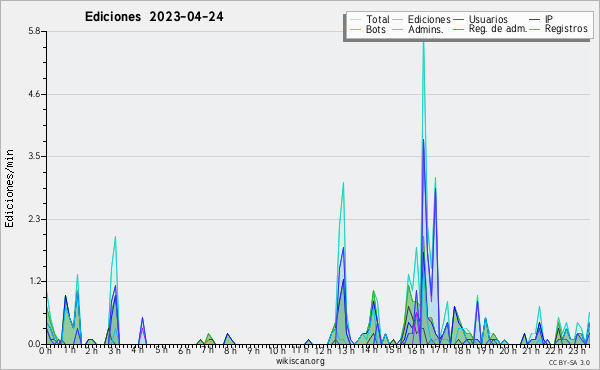Click the CC BY-SA 3.0 license text
This screenshot has width=600, height=370.
coord(569,362)
